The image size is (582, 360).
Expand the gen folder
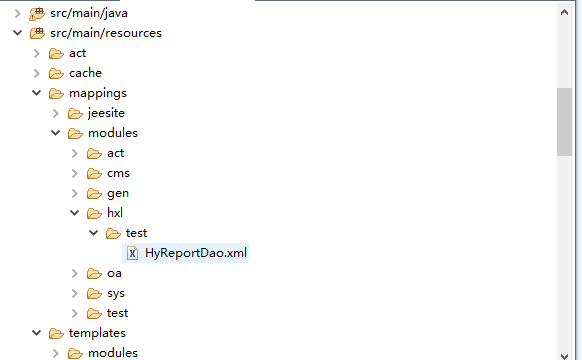click(75, 193)
